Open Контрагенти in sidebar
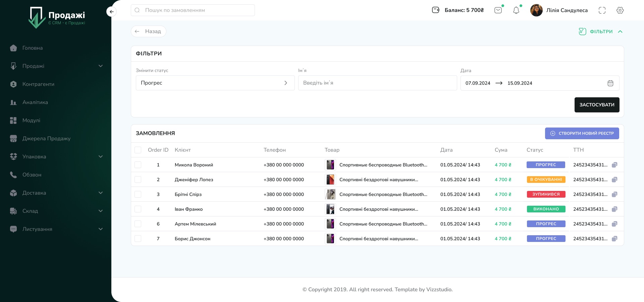The height and width of the screenshot is (302, 644). click(x=38, y=84)
